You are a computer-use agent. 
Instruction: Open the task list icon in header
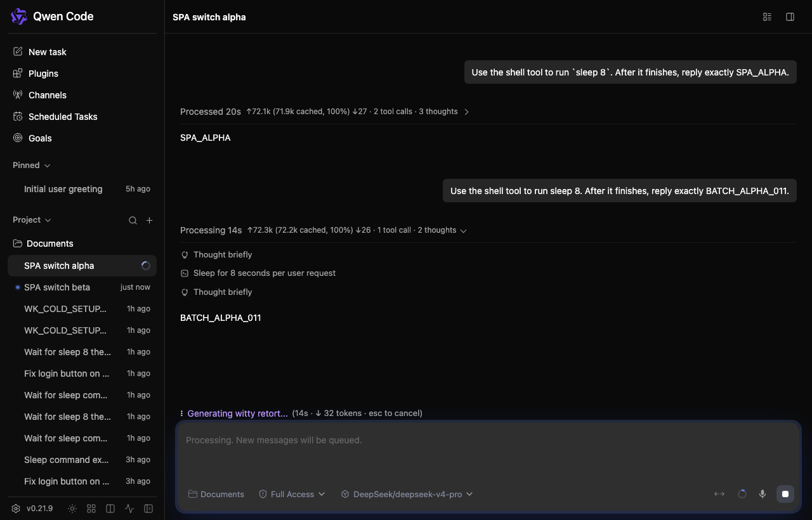point(767,17)
